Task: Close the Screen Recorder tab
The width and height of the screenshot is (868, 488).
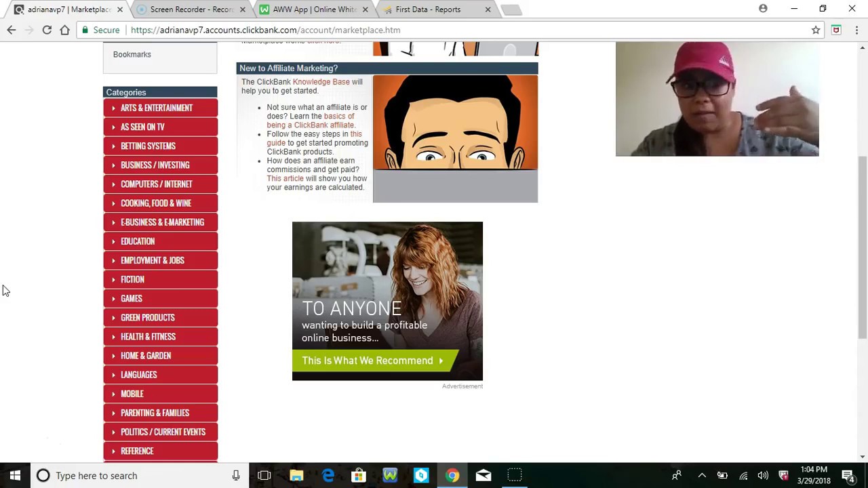Action: click(243, 9)
